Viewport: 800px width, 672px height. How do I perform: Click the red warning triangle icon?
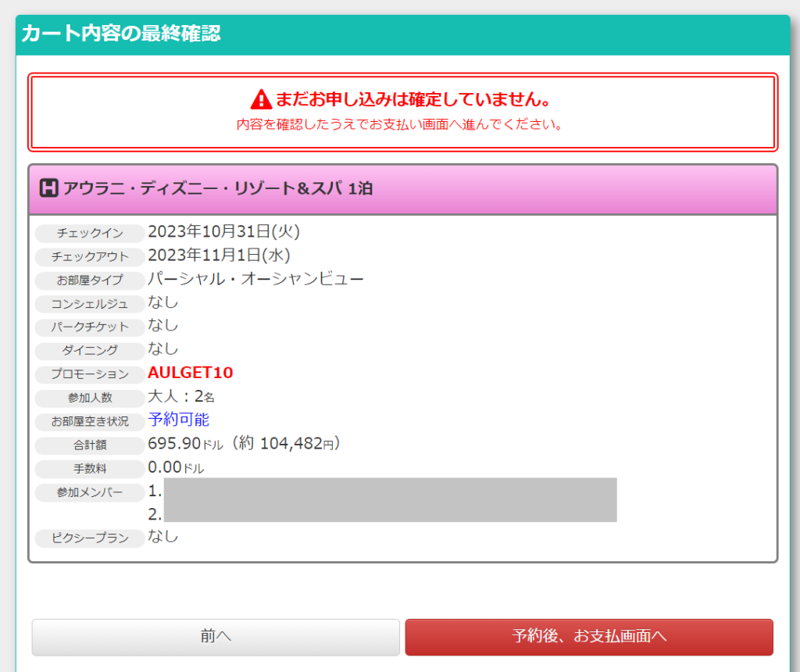click(x=261, y=99)
